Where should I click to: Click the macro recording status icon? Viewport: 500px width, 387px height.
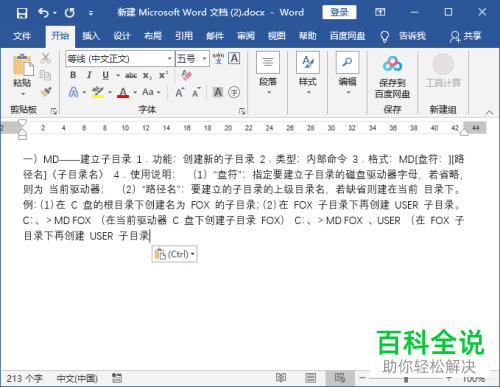(117, 378)
